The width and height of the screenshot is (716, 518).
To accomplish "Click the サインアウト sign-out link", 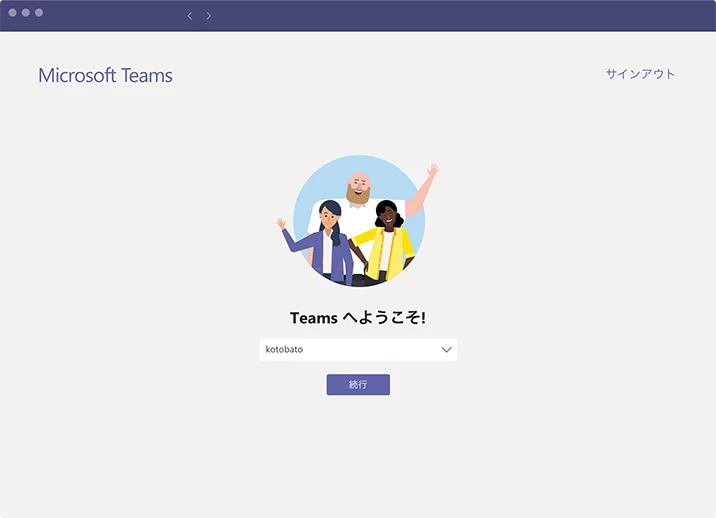I will (x=640, y=74).
